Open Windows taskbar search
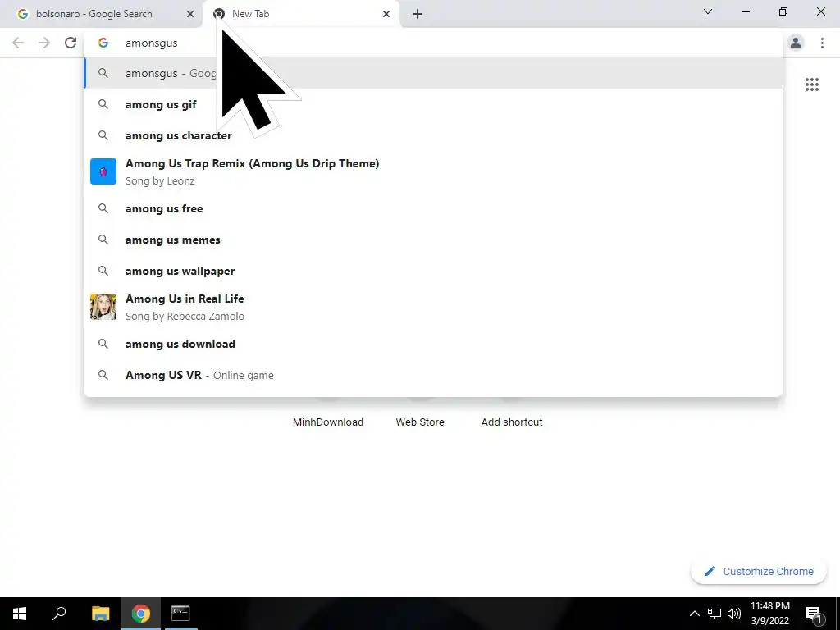The image size is (840, 630). pos(59,614)
